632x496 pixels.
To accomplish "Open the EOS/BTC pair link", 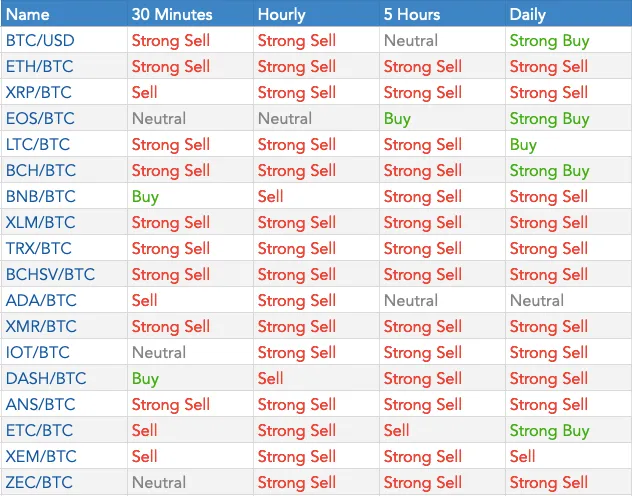I will coord(40,118).
